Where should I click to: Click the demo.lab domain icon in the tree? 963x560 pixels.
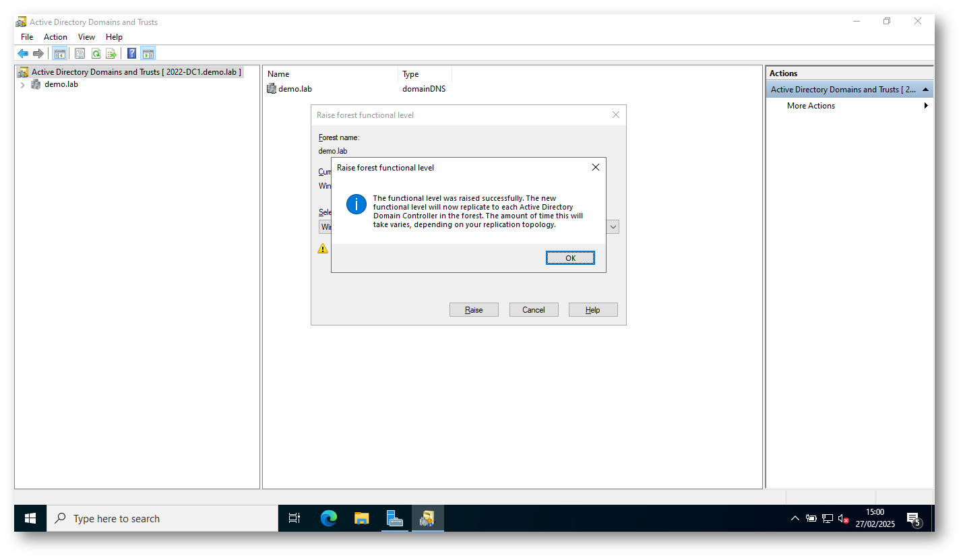point(36,84)
